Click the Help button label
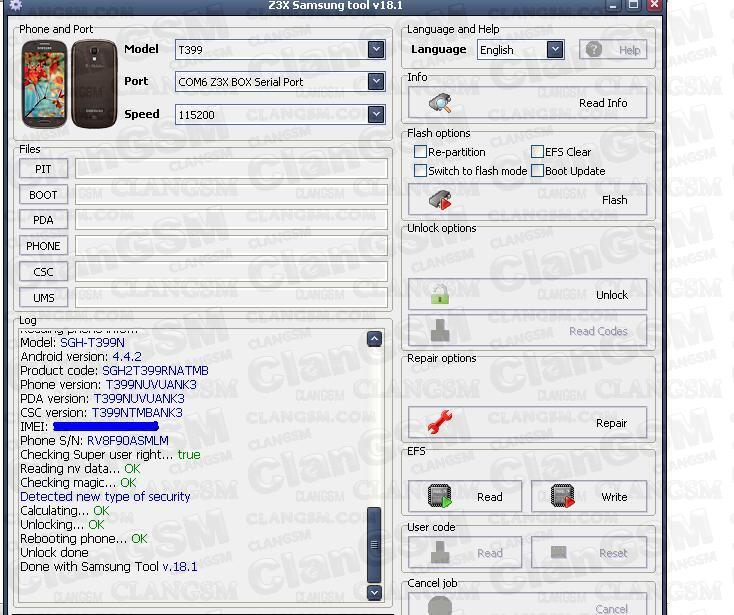Screen dimensions: 734x615 coord(629,50)
